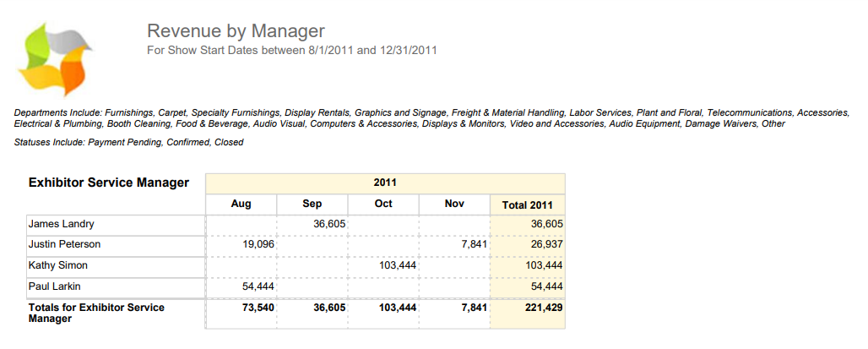
Task: Select the Oct column header
Action: (383, 204)
